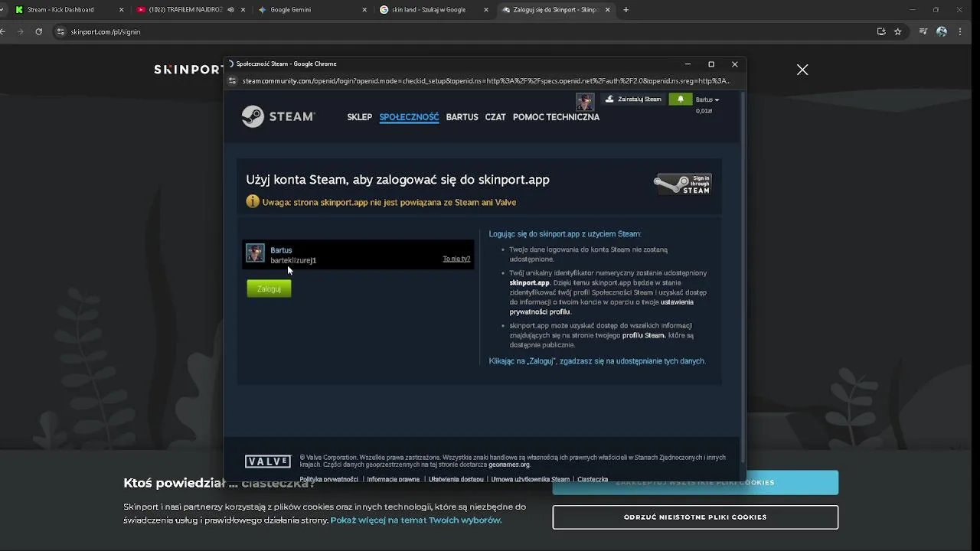Click the yellow warning info icon

click(253, 202)
